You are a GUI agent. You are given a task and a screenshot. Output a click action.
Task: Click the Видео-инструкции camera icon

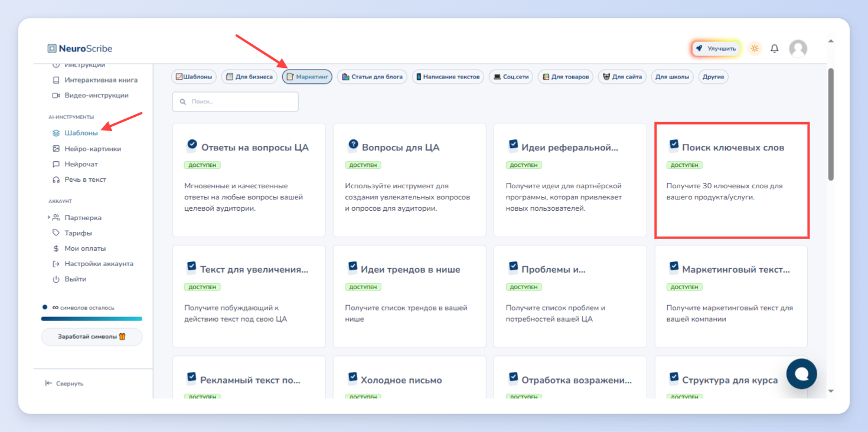click(56, 96)
